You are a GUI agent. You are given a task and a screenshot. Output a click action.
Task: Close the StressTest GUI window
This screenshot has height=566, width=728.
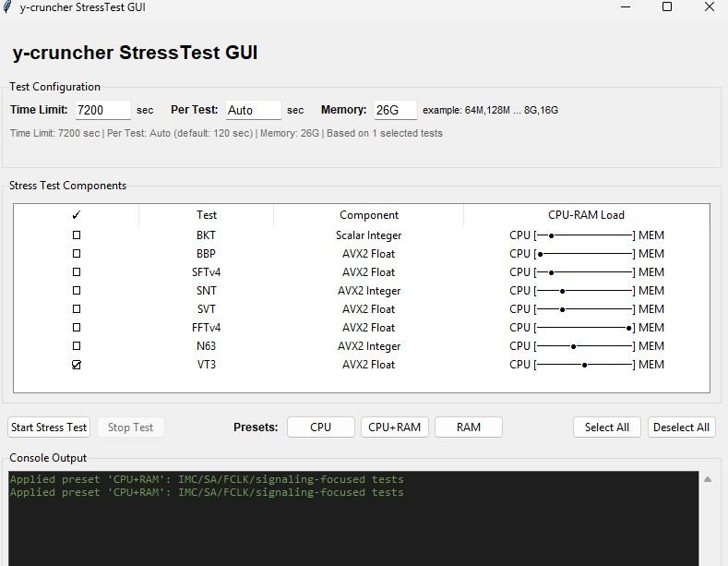710,7
